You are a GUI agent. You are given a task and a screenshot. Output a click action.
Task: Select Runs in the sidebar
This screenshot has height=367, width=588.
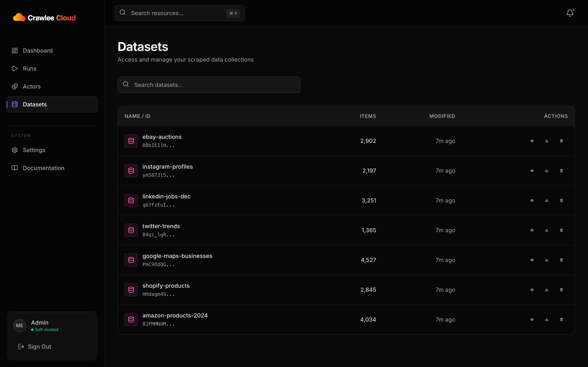click(x=30, y=69)
